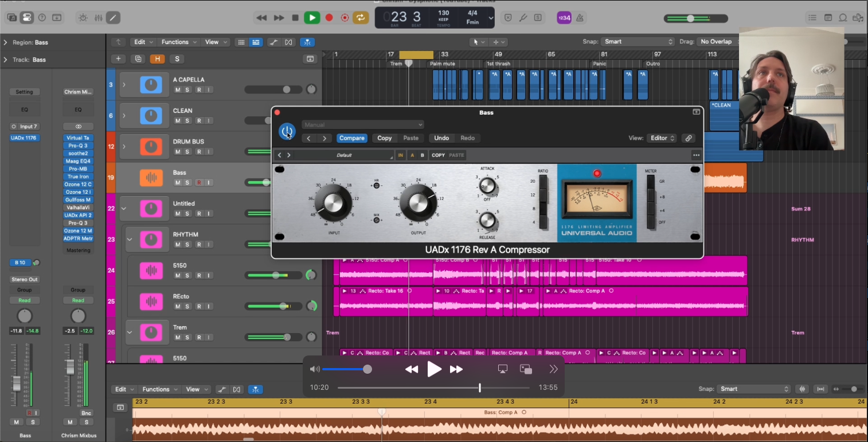Screen dimensions: 868x442
Task: Toggle the UAD IN button
Action: (401, 155)
